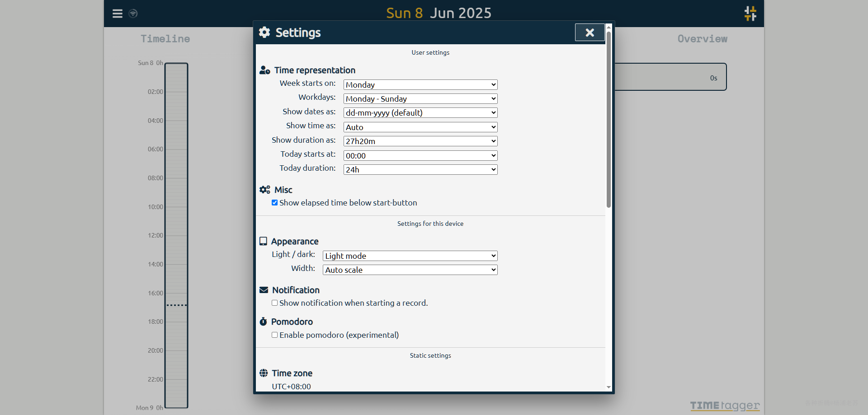The height and width of the screenshot is (415, 868).
Task: Open the Show duration as dropdown
Action: [x=420, y=141]
